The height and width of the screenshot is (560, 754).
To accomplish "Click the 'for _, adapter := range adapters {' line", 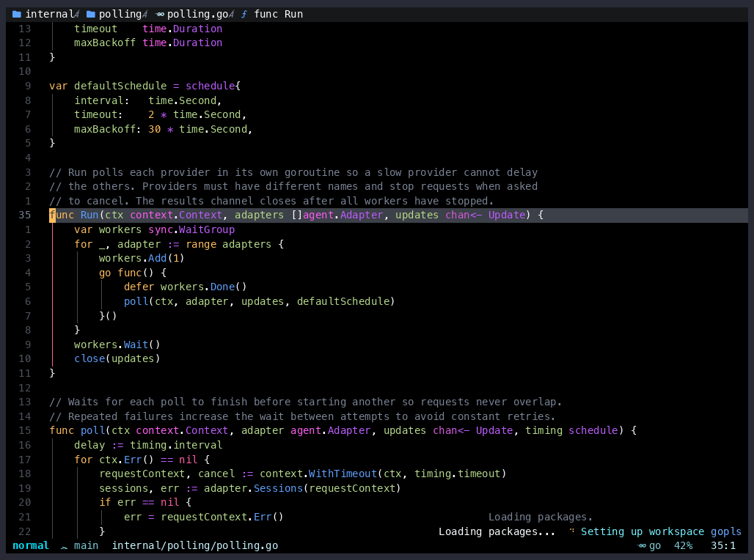I will [179, 244].
